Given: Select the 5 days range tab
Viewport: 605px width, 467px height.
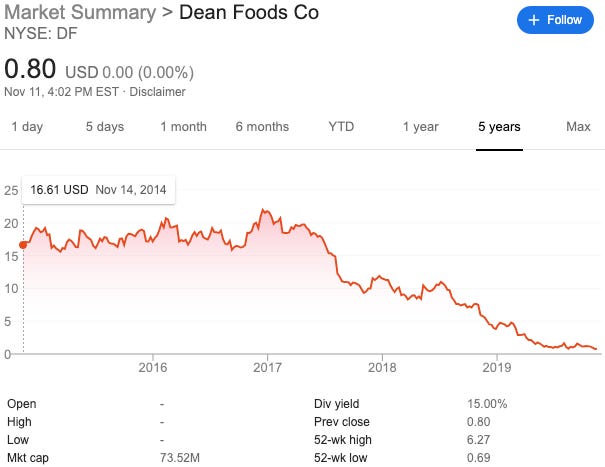Looking at the screenshot, I should [x=104, y=127].
